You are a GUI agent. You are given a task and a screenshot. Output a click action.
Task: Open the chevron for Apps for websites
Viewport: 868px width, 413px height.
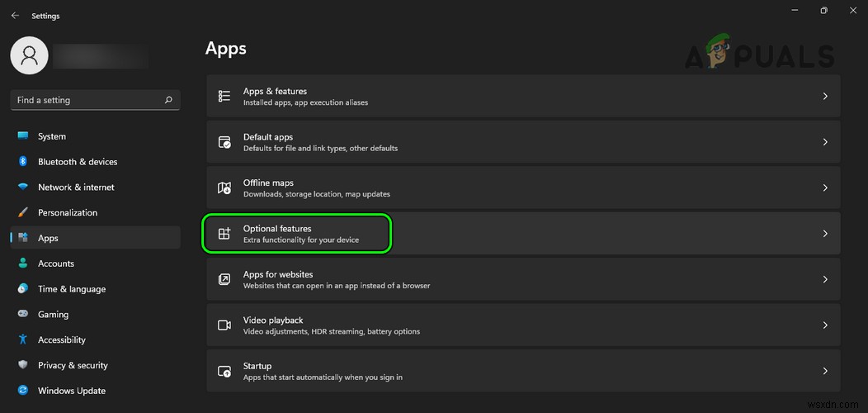825,279
